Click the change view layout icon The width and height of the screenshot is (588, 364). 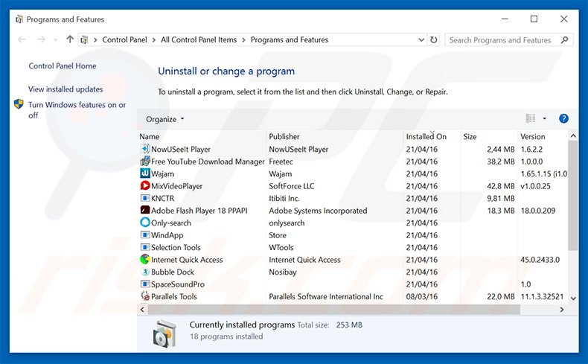[530, 118]
